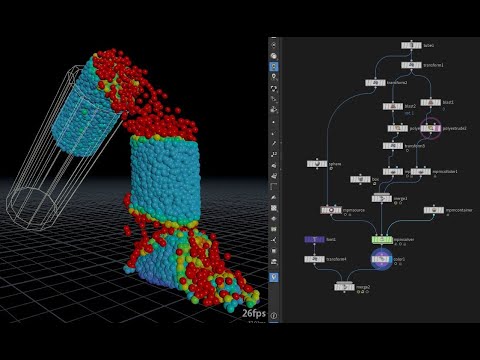Select the tube1 node
480x360 pixels.
click(x=411, y=45)
